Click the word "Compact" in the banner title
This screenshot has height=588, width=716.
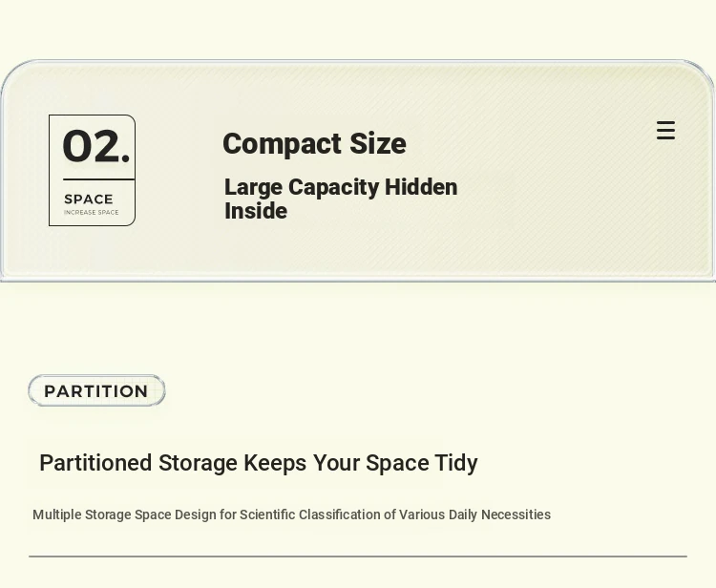tap(282, 144)
